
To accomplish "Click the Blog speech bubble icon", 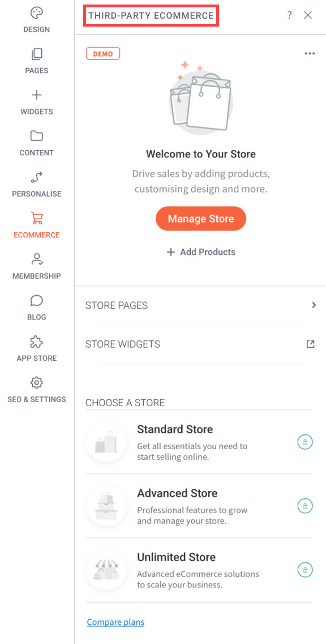I will click(x=36, y=300).
